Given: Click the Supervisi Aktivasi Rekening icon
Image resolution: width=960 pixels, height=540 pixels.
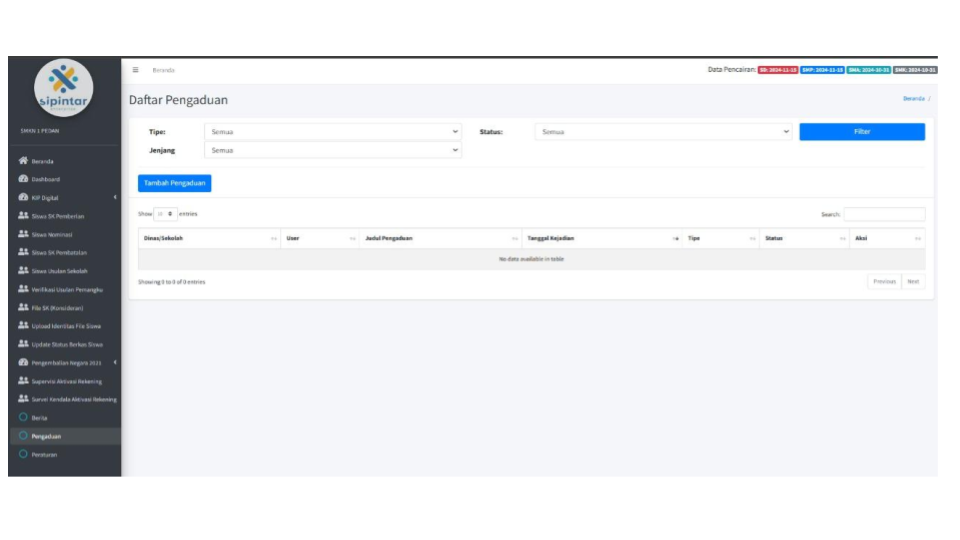Looking at the screenshot, I should point(23,380).
